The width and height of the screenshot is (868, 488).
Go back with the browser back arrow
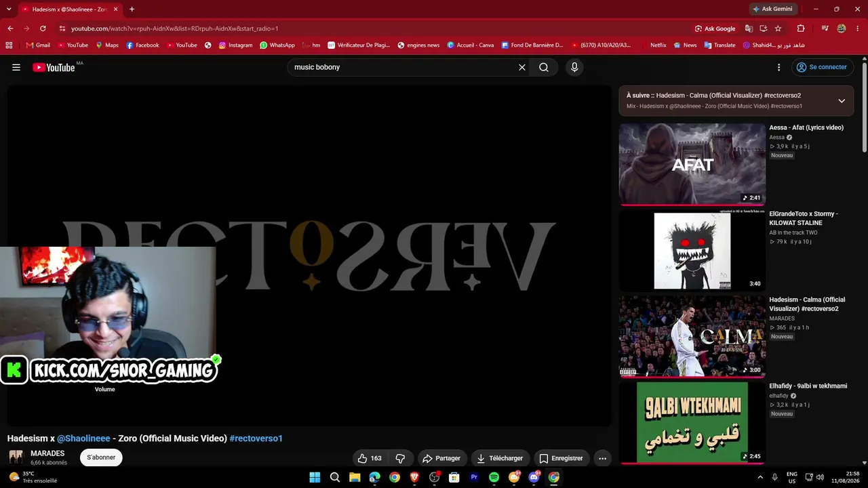pyautogui.click(x=10, y=28)
